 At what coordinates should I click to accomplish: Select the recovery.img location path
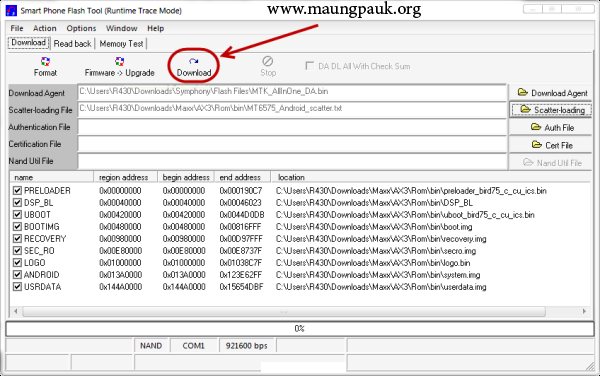[x=381, y=239]
